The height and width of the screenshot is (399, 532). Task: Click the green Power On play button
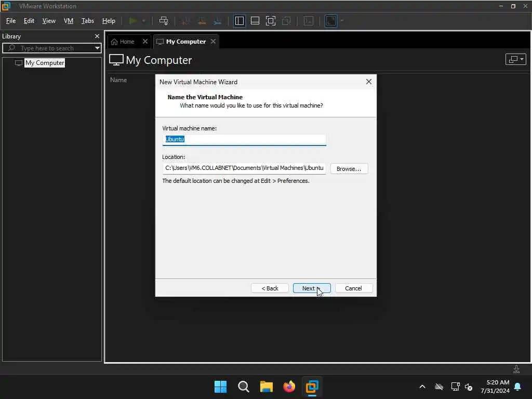tap(133, 21)
